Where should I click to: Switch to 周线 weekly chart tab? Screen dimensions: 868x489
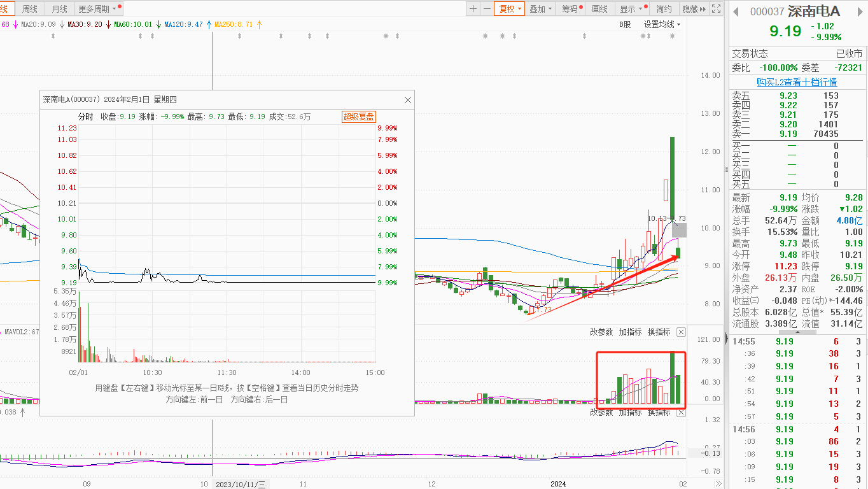(x=30, y=9)
